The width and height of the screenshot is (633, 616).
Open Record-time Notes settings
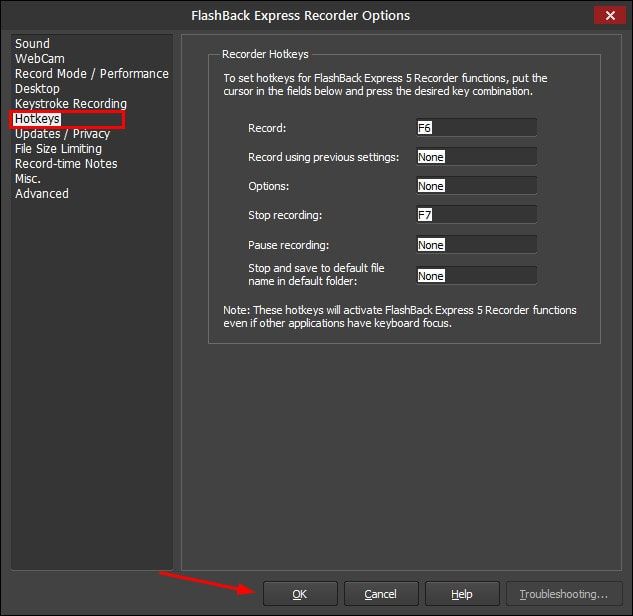click(x=66, y=164)
